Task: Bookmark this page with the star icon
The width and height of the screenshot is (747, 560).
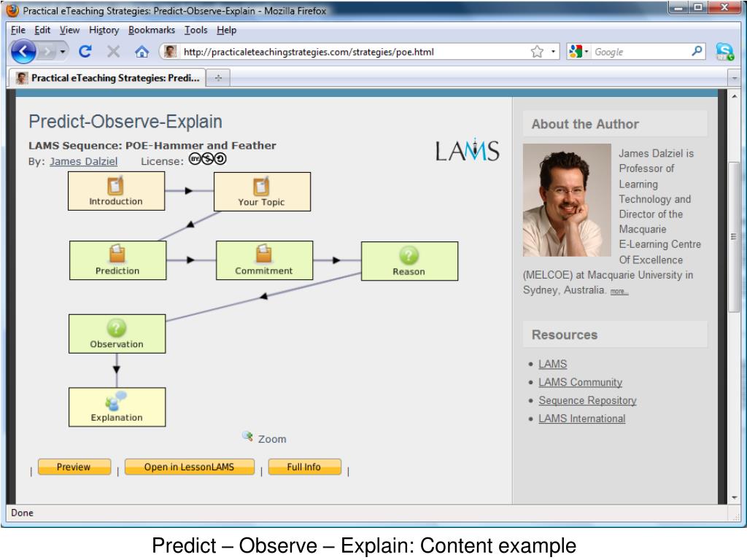Action: 537,52
